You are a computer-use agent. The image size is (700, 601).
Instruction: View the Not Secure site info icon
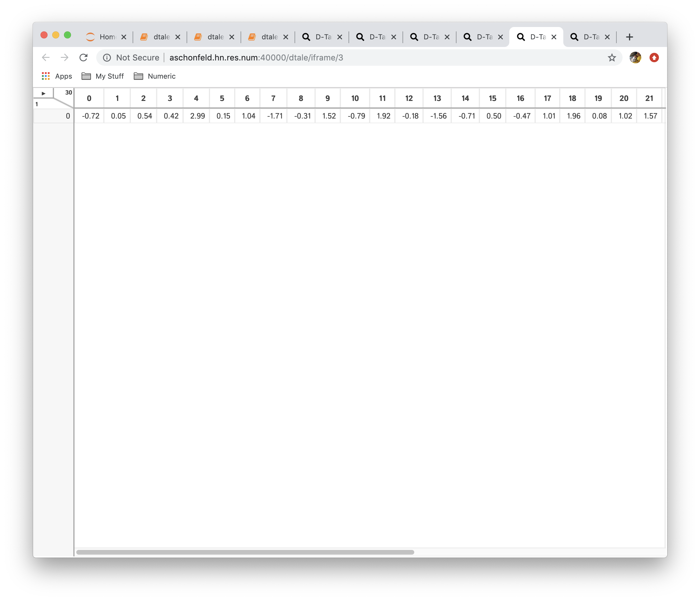pos(107,58)
